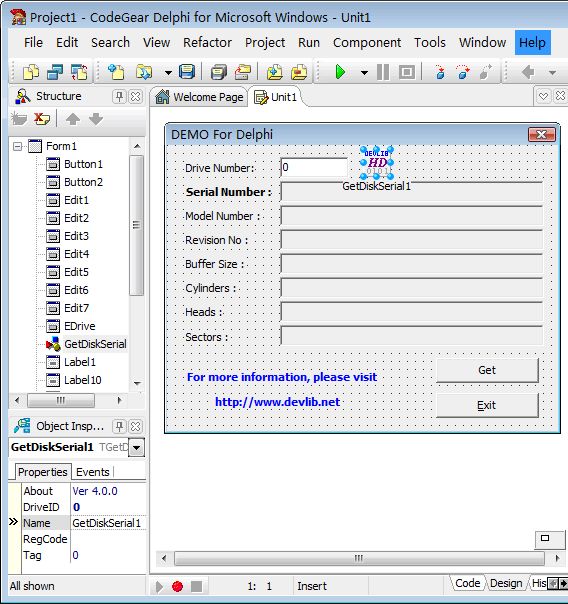568x604 pixels.
Task: Click the Trace Into debug icon
Action: pyautogui.click(x=440, y=72)
